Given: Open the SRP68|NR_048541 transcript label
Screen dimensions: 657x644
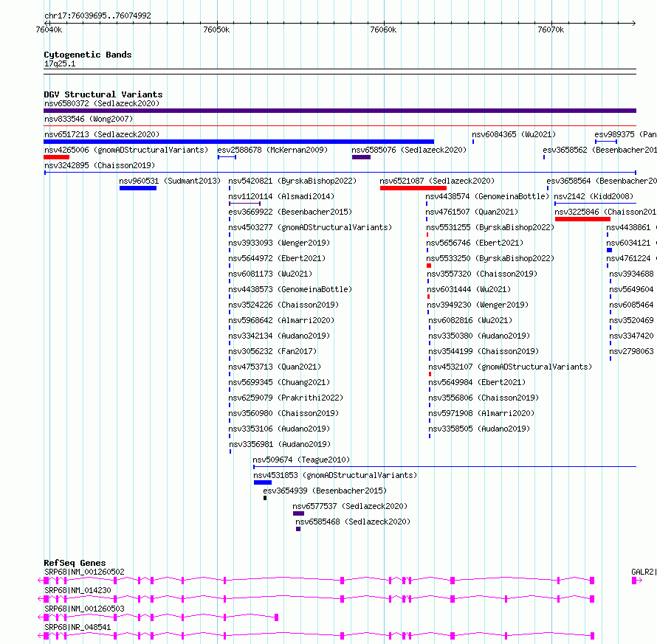Looking at the screenshot, I should [x=78, y=627].
